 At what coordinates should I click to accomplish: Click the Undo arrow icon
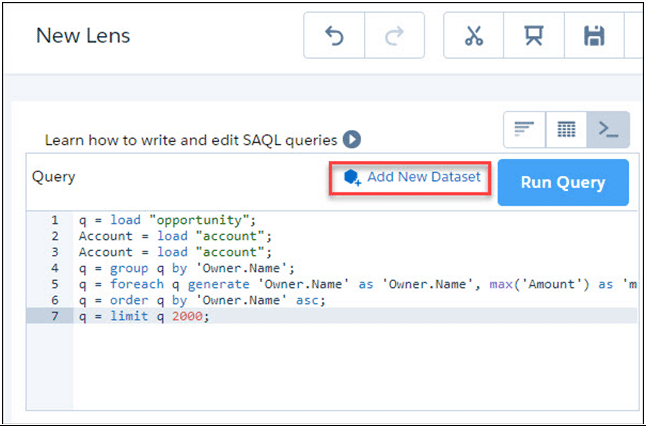click(334, 36)
